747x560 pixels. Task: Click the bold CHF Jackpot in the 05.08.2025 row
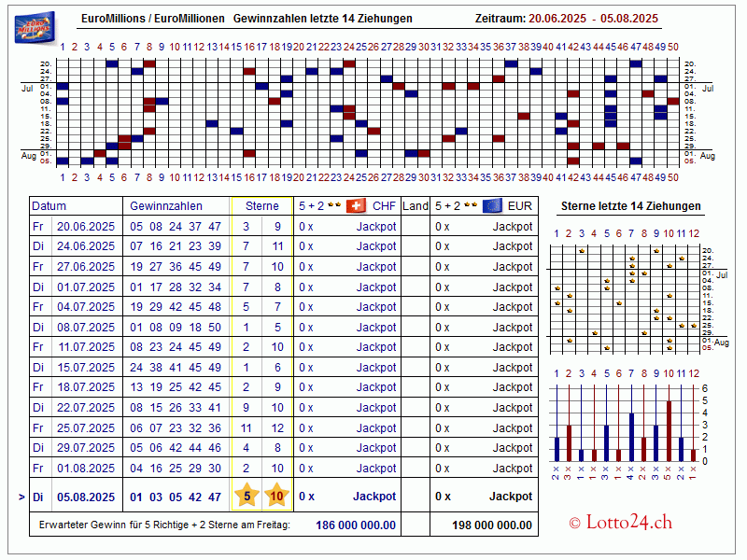(x=374, y=497)
